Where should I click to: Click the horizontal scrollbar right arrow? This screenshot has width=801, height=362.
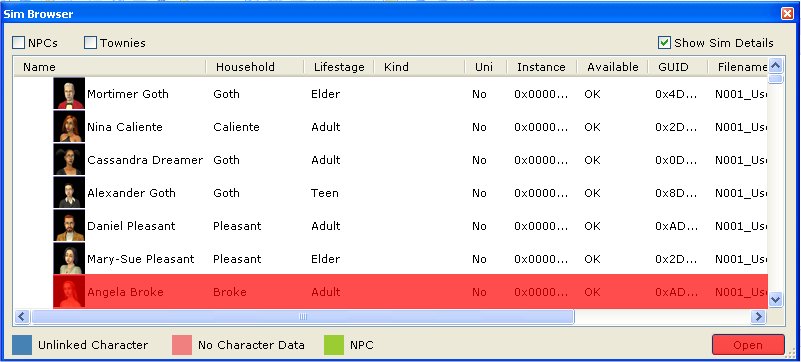pyautogui.click(x=758, y=317)
